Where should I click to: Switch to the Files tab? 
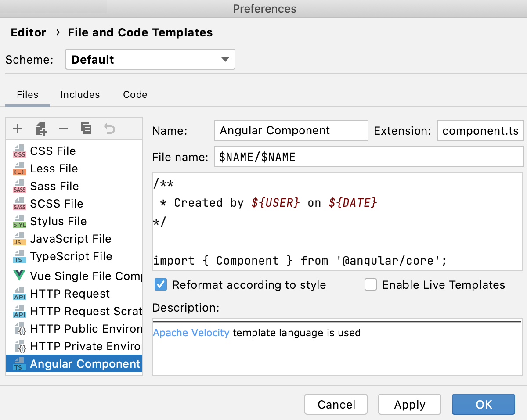28,94
